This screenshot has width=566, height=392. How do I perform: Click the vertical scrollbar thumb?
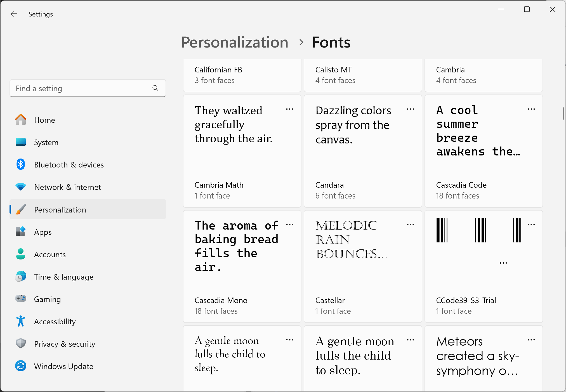tap(563, 114)
